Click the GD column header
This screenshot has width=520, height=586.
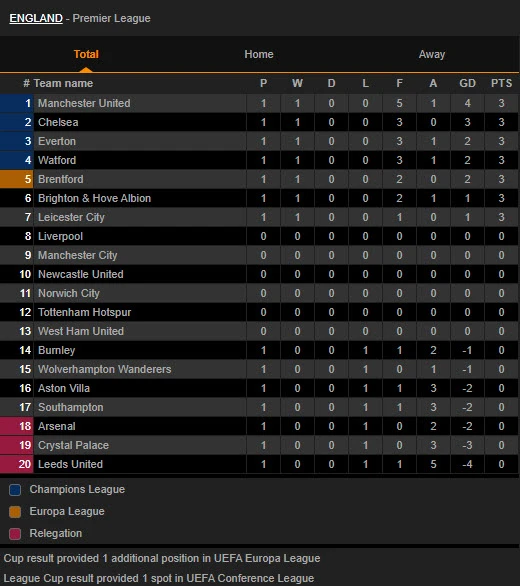point(467,83)
